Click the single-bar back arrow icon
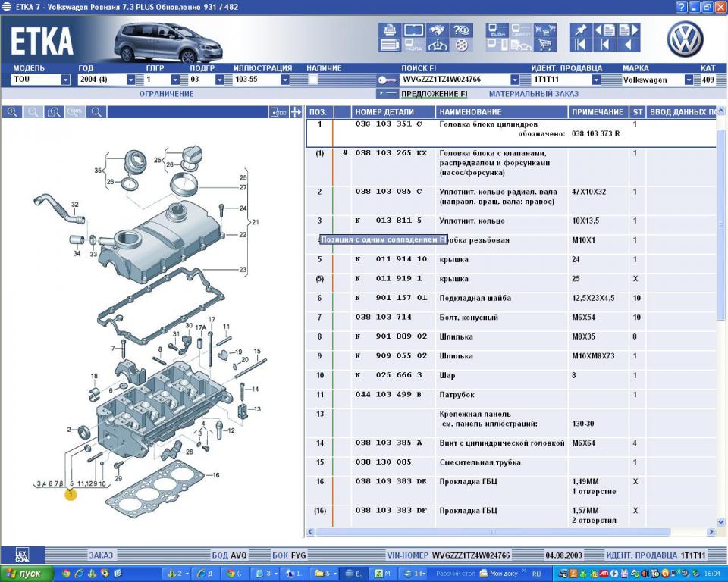 pos(604,45)
